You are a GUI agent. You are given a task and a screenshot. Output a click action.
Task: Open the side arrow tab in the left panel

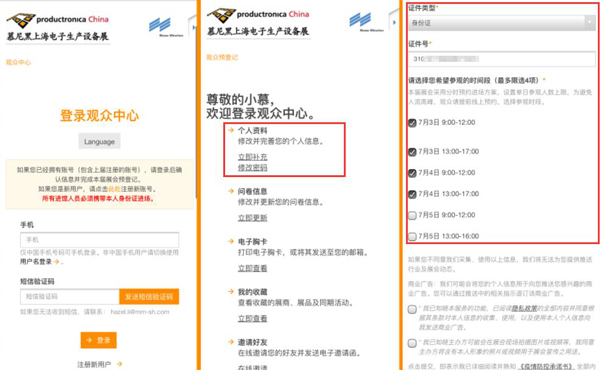tap(193, 27)
